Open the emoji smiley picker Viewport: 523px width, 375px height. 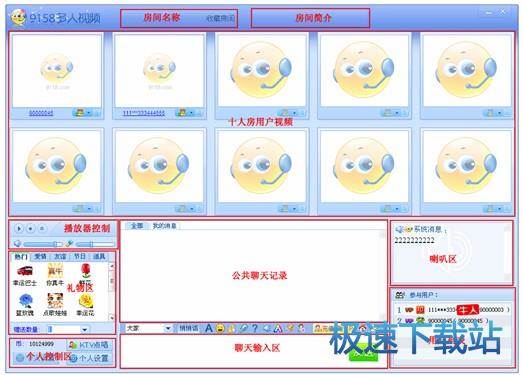click(220, 329)
